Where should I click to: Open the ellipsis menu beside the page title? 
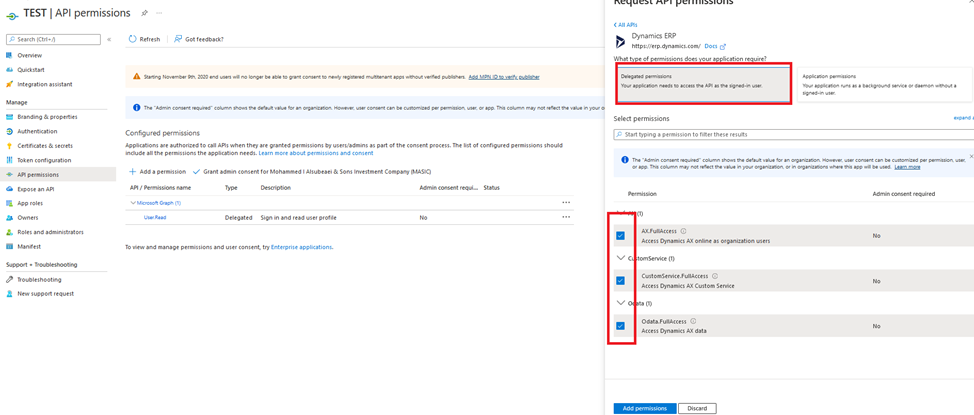[x=160, y=13]
